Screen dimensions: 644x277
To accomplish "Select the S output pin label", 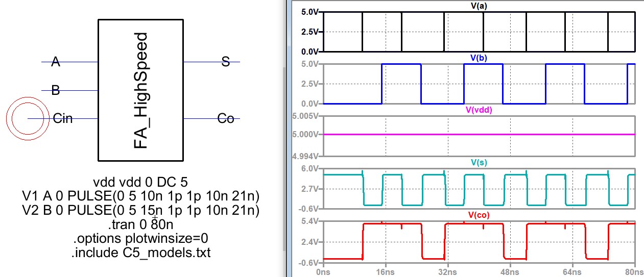I will (225, 62).
